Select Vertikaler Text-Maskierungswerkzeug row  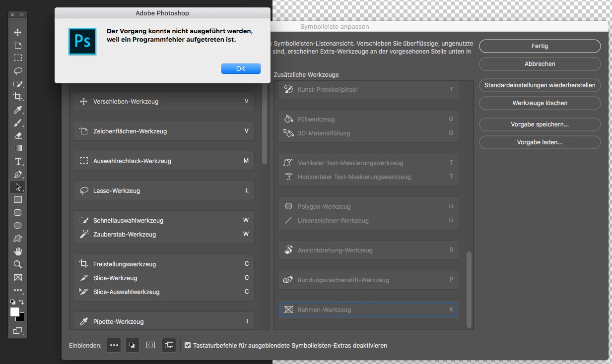[x=368, y=163]
